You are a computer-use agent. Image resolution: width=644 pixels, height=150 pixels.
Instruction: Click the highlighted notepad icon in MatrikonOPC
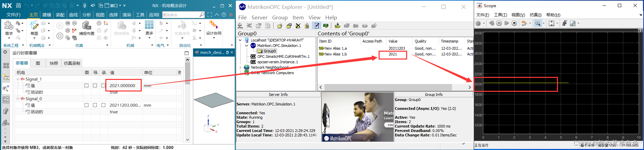(x=317, y=26)
